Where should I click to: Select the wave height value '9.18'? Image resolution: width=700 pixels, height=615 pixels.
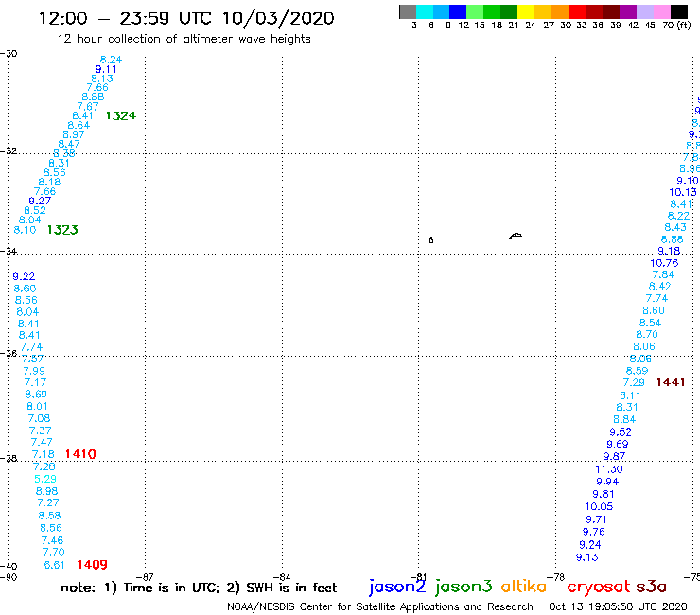[x=669, y=251]
